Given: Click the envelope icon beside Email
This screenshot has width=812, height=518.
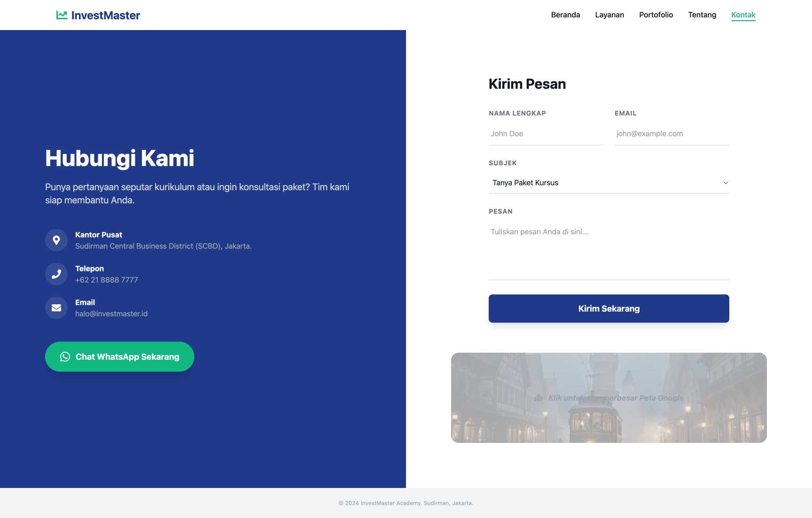Looking at the screenshot, I should point(56,308).
